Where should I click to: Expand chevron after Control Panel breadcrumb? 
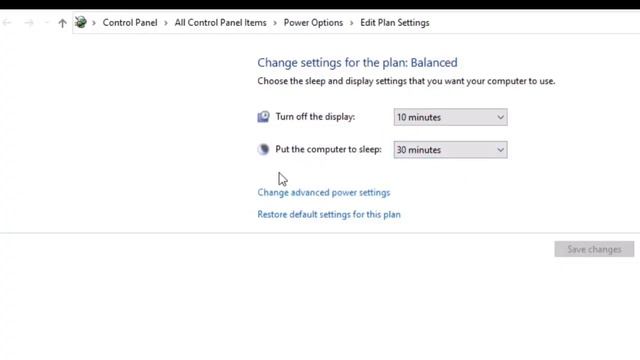coord(166,23)
